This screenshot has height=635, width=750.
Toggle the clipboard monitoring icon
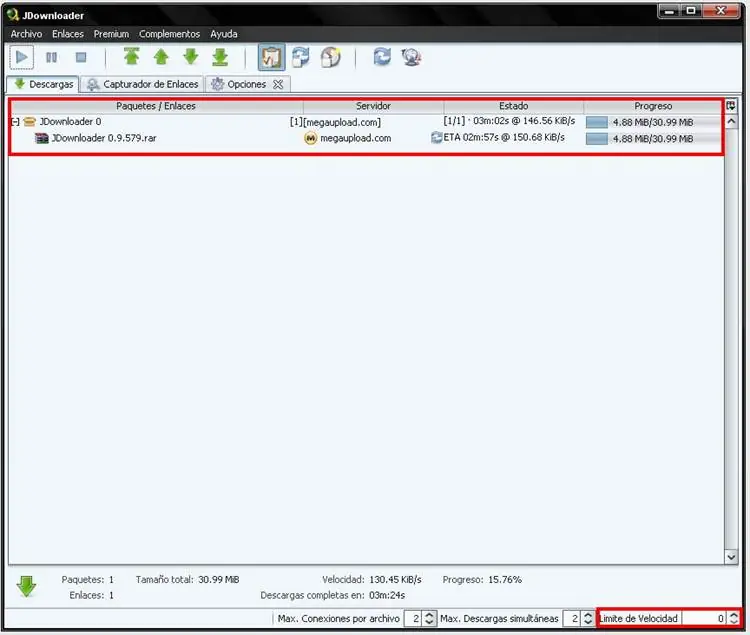(271, 57)
